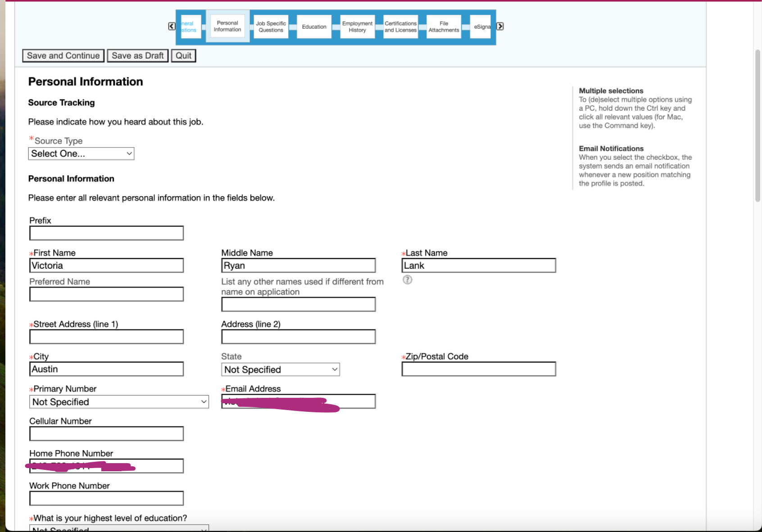Click the Email Address input field
762x532 pixels.
pyautogui.click(x=298, y=401)
